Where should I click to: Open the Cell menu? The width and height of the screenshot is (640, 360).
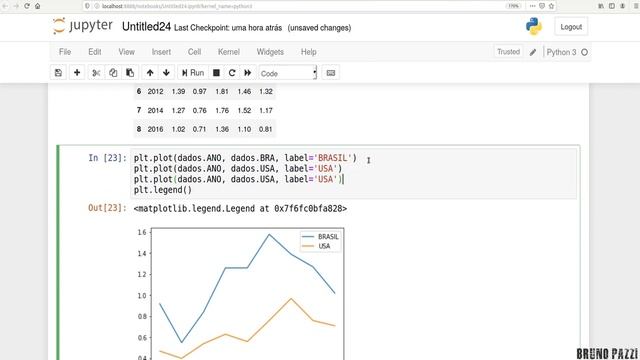point(194,52)
